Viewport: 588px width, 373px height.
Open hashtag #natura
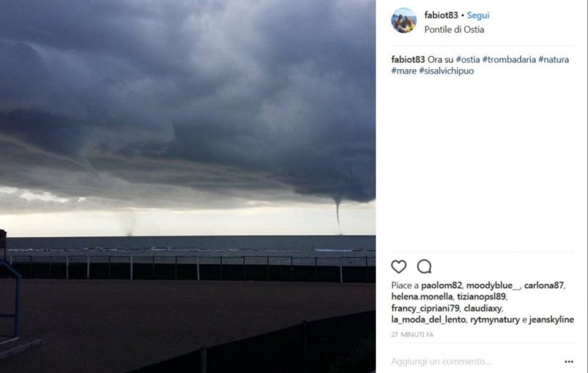554,59
